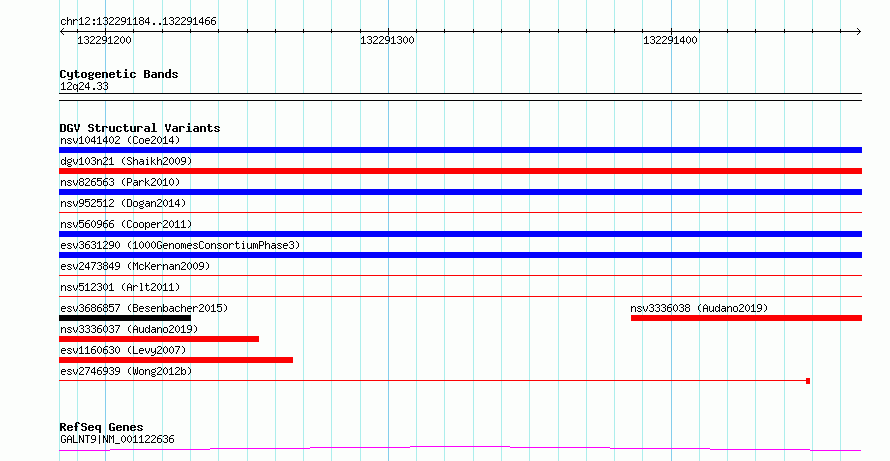Click the small red end block of esv2746939

(x=808, y=381)
